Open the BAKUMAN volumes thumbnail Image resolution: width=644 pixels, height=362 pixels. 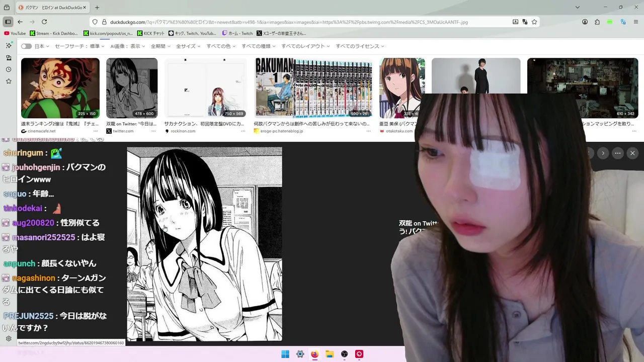pyautogui.click(x=313, y=88)
